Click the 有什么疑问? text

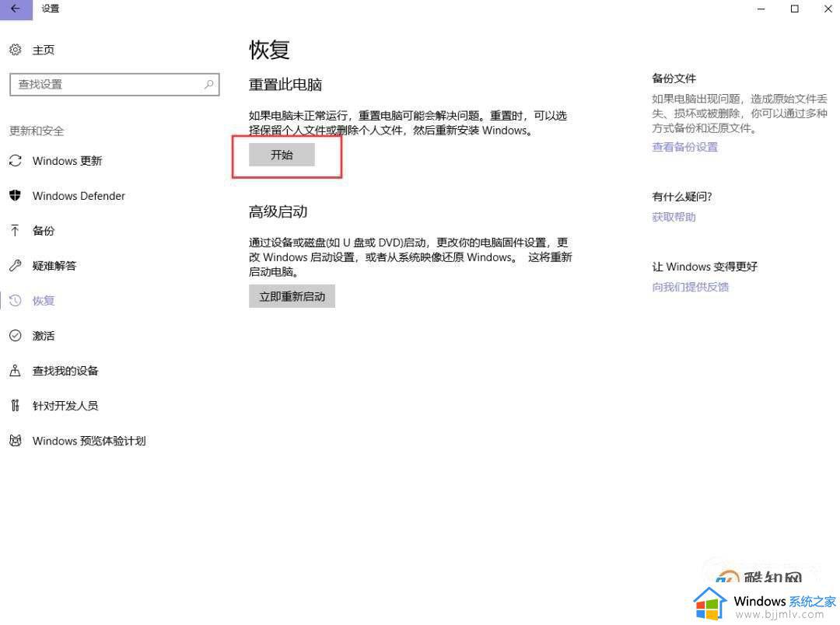point(682,197)
